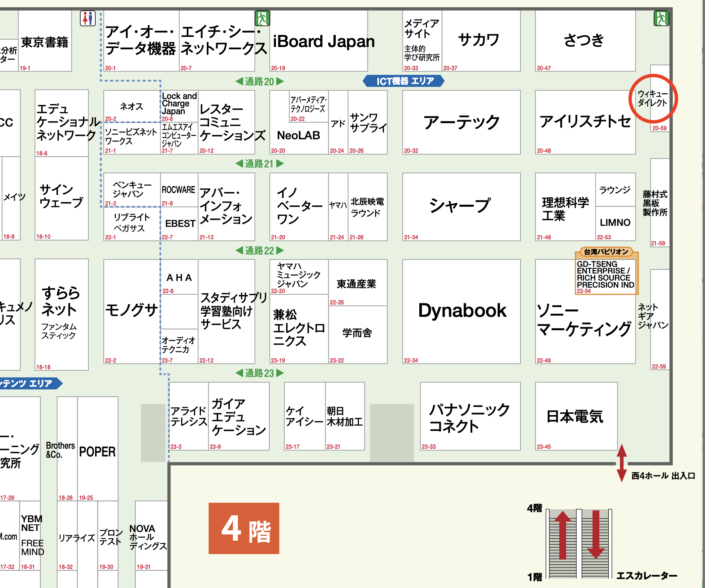Select the 日本電気 booth 23-45
705x588 pixels.
coord(576,416)
